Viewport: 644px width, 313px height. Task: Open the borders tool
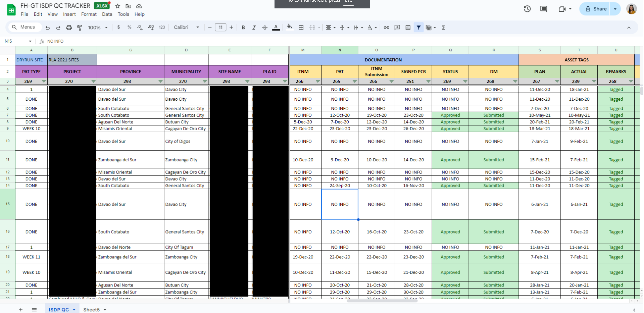(301, 28)
